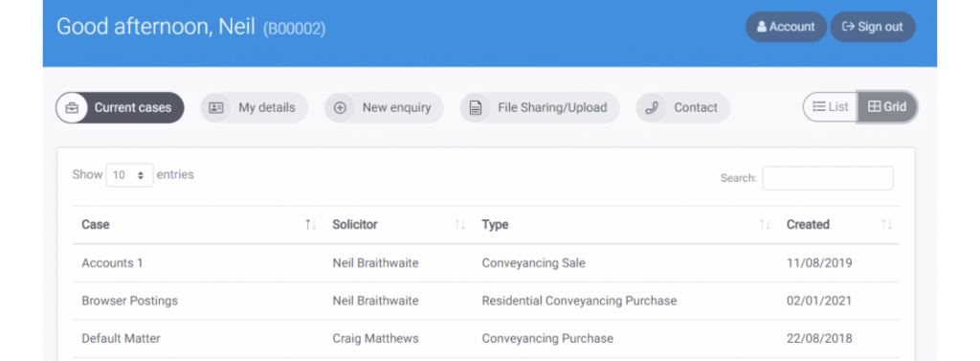Open the Show entries count dropdown
This screenshot has height=361, width=980.
click(129, 175)
